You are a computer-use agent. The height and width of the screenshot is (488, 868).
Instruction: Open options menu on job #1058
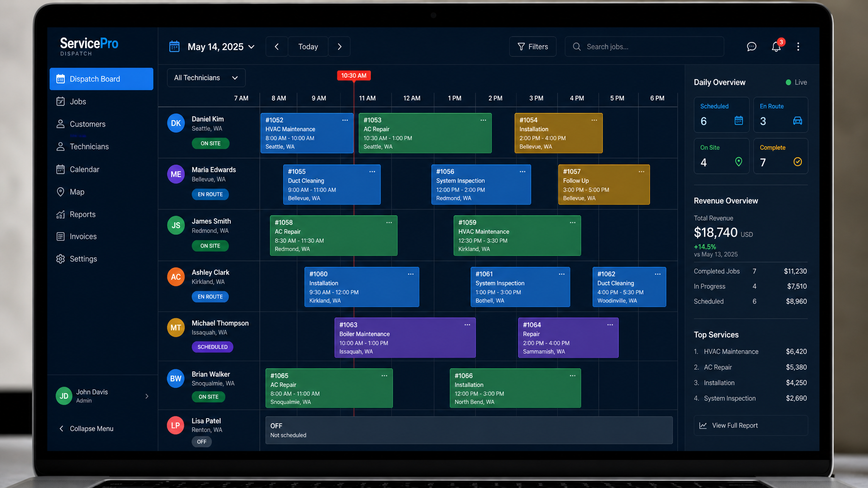389,223
